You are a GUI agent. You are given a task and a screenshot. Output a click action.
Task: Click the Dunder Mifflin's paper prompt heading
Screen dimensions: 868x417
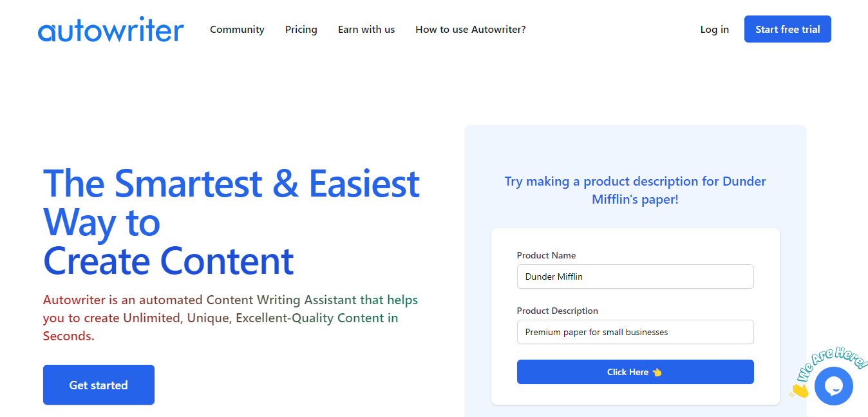[635, 190]
